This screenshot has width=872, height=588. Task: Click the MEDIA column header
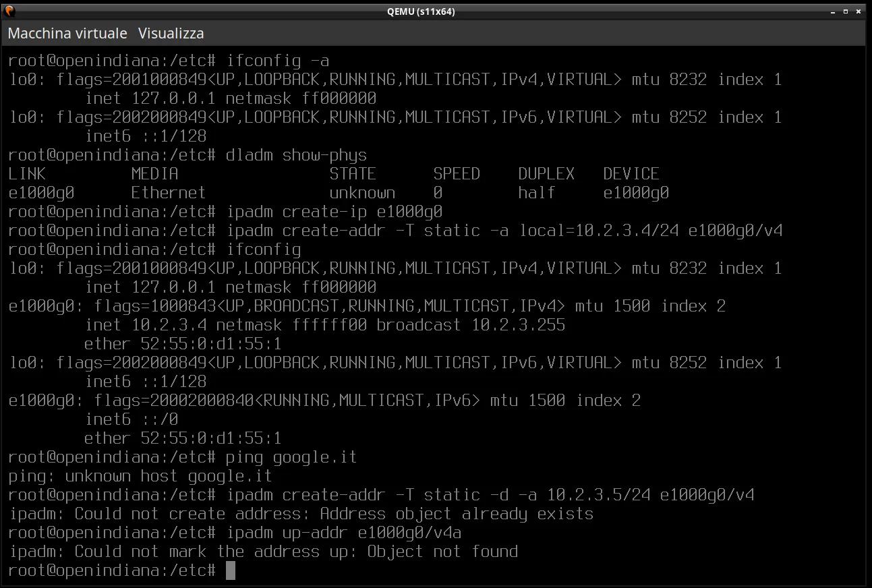point(155,174)
